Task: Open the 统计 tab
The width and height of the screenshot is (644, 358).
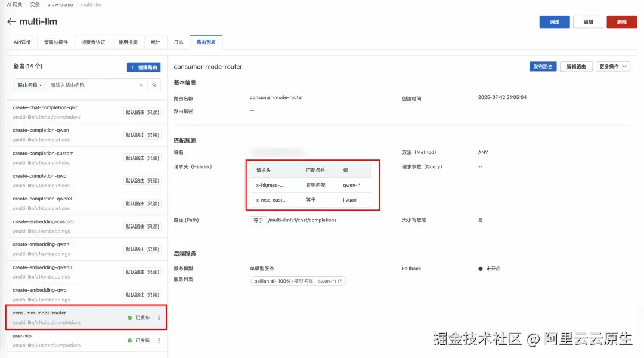Action: [156, 42]
